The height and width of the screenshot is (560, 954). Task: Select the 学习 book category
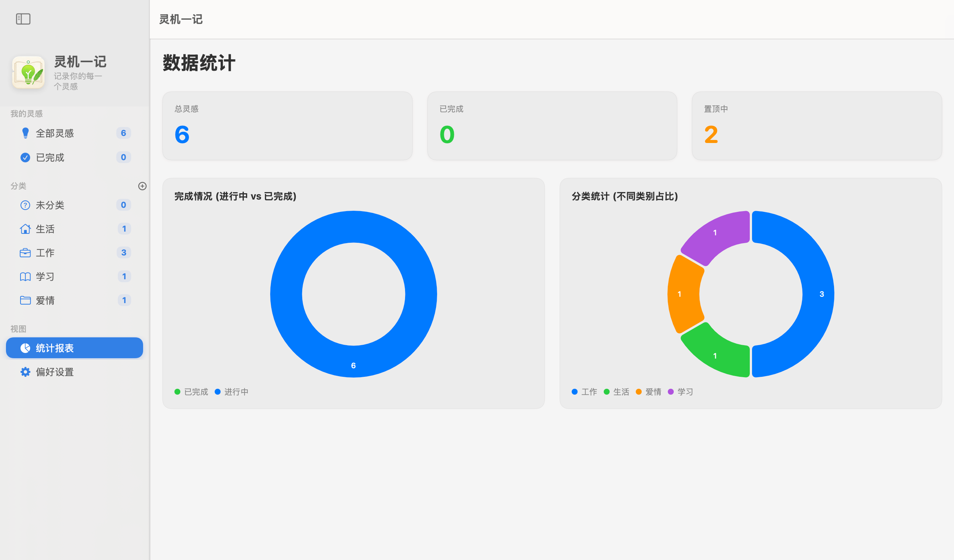point(45,277)
